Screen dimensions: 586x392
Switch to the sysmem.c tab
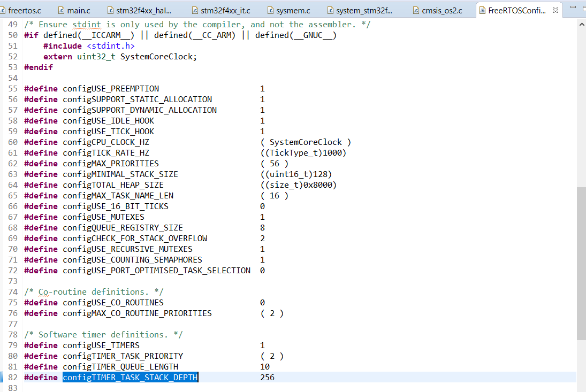(288, 11)
